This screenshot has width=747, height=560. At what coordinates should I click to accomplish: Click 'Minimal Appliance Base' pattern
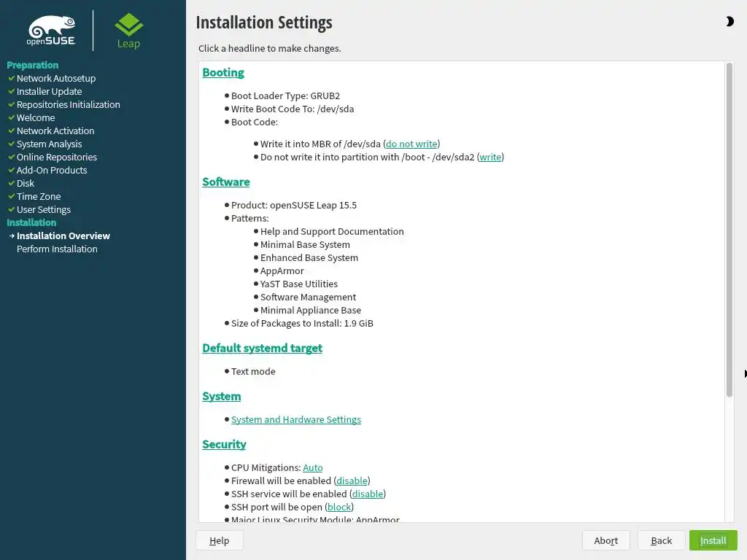311,311
